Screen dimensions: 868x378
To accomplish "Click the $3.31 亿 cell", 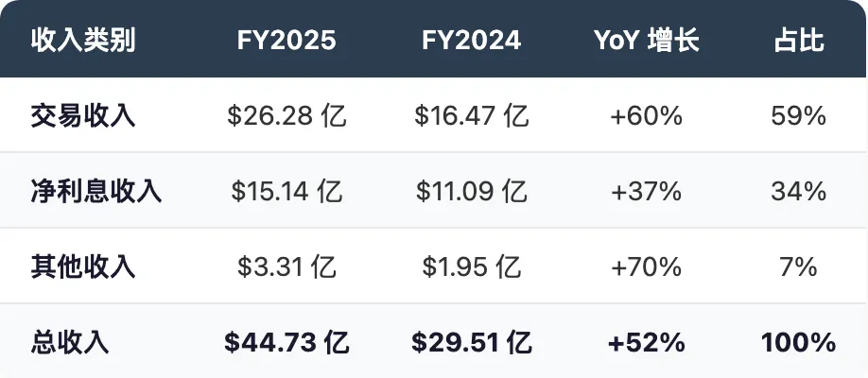I will pos(286,266).
